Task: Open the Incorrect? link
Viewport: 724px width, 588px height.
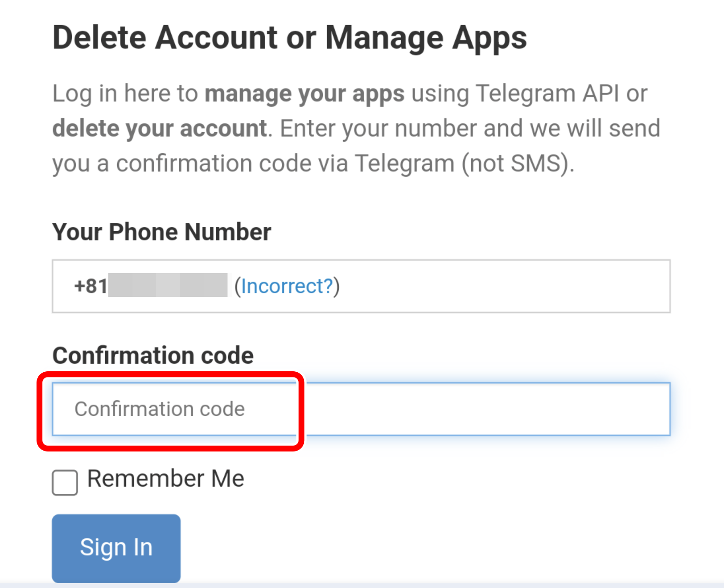Action: 287,286
